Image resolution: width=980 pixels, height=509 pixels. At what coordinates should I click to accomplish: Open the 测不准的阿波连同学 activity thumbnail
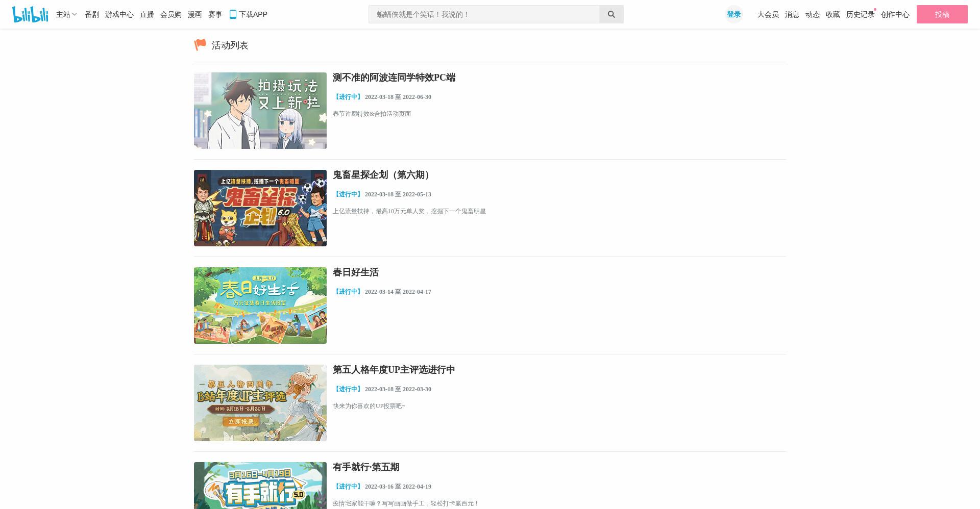click(260, 111)
